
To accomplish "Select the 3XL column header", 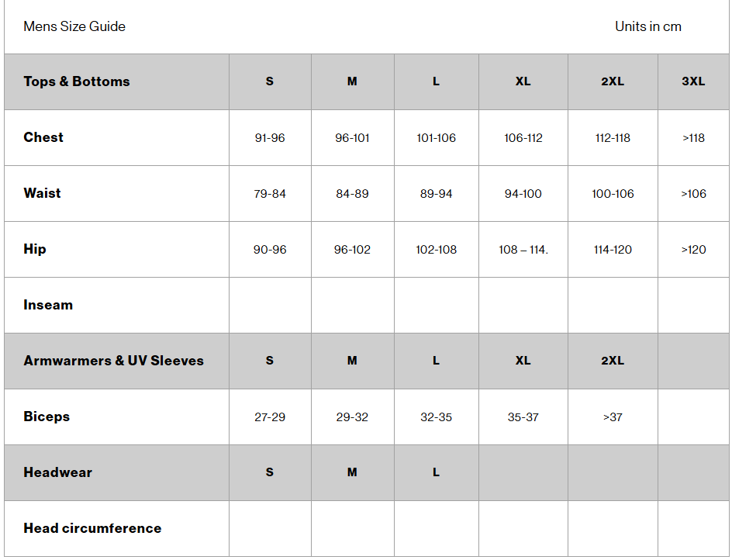I will pyautogui.click(x=693, y=81).
